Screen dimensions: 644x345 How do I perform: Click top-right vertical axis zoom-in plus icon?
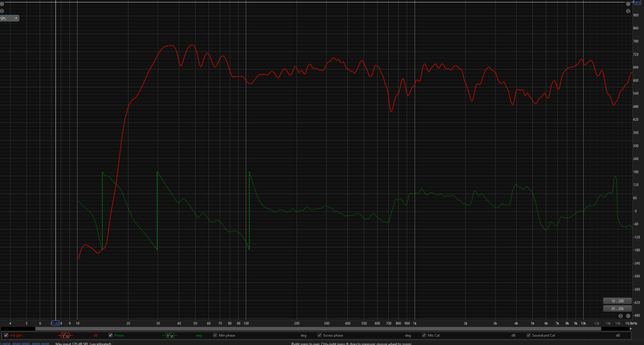628,4
